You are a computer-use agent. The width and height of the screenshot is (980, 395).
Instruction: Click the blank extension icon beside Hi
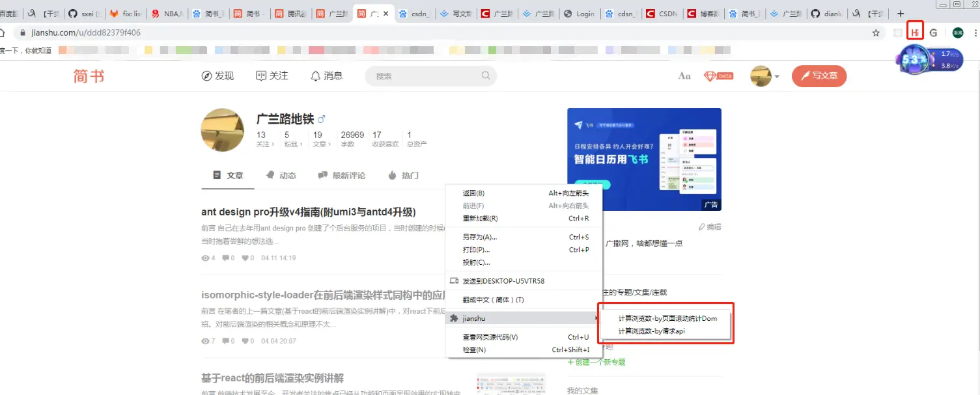[899, 33]
